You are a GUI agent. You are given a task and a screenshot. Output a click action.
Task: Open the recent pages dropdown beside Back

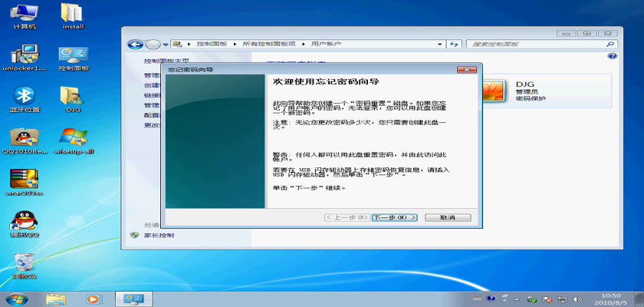click(x=166, y=45)
